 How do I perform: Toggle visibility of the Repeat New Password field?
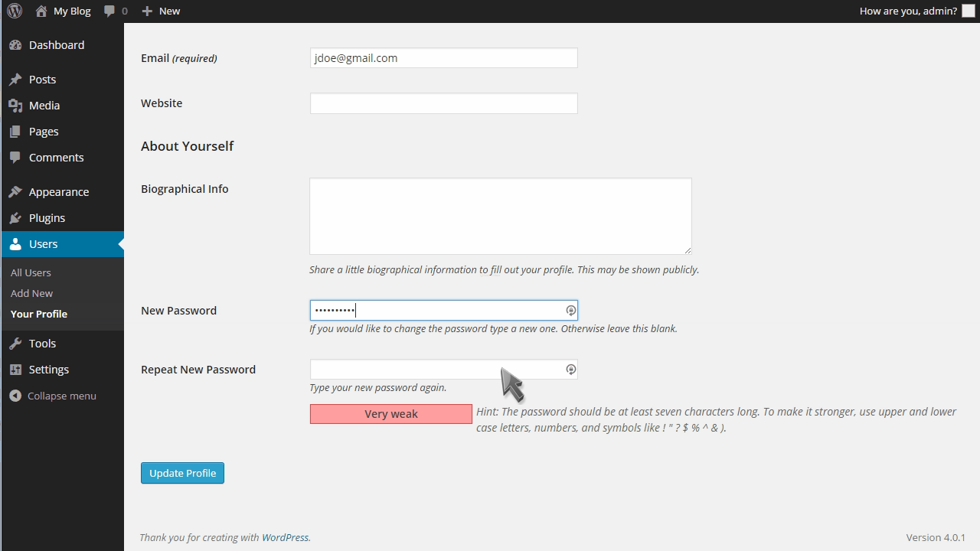click(570, 369)
